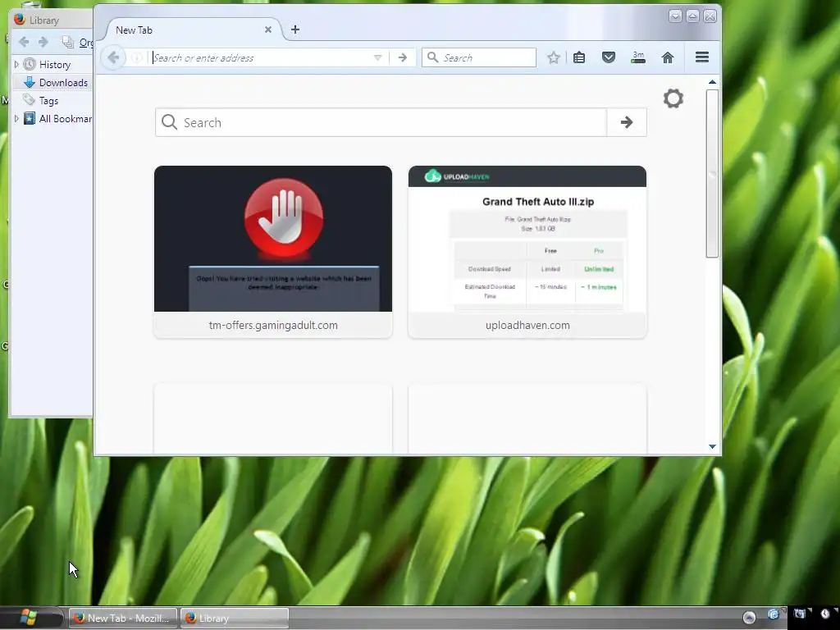Maximize the Firefox browser window
This screenshot has height=630, width=840.
(x=692, y=16)
